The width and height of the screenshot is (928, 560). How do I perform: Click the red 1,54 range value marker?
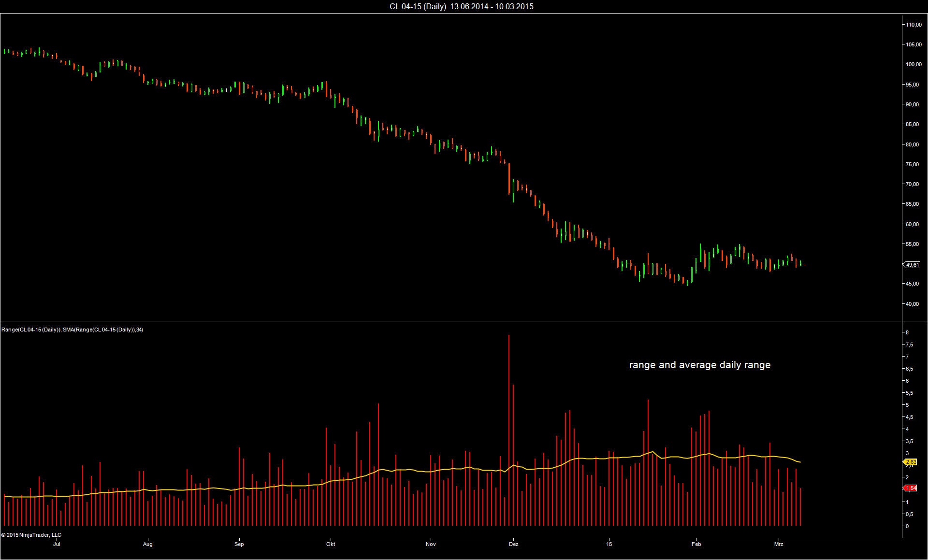pyautogui.click(x=911, y=488)
